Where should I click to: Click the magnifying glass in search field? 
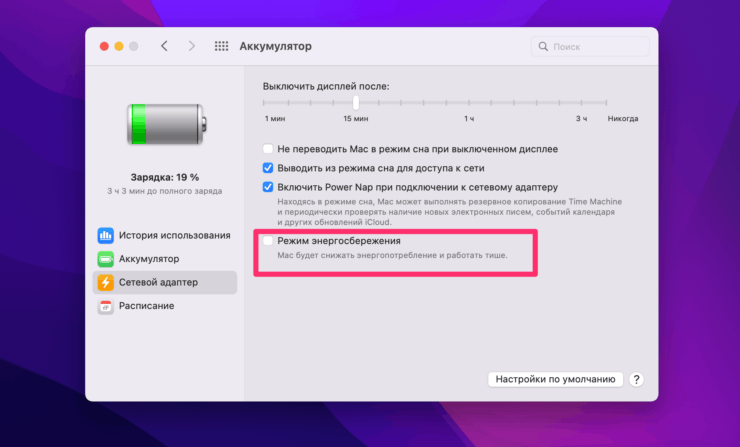543,47
